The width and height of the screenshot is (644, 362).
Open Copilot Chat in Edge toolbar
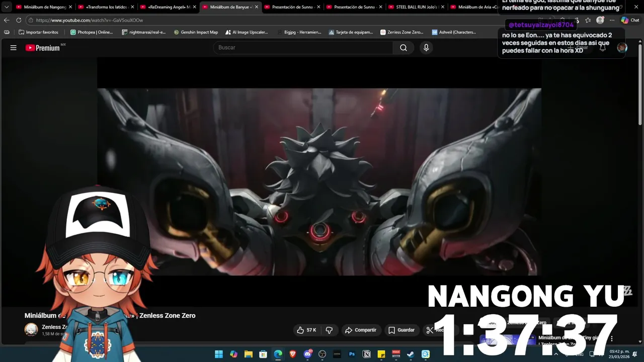[x=630, y=20]
